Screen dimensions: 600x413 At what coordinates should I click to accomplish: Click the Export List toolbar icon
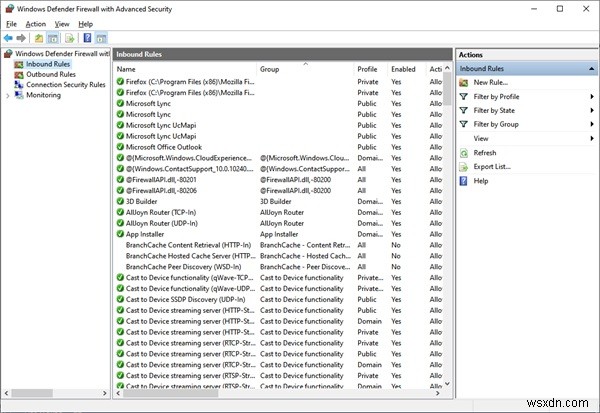[69, 38]
